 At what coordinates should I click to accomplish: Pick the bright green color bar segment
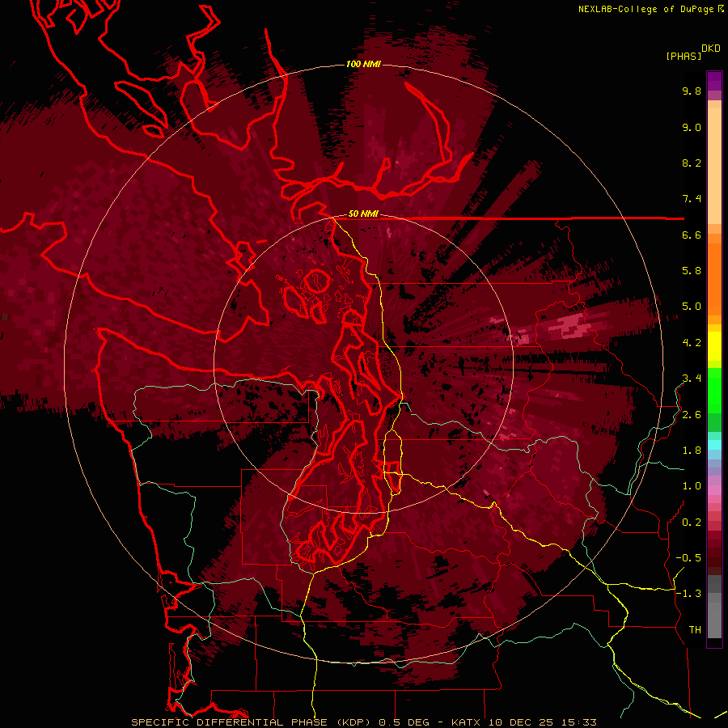pyautogui.click(x=714, y=391)
